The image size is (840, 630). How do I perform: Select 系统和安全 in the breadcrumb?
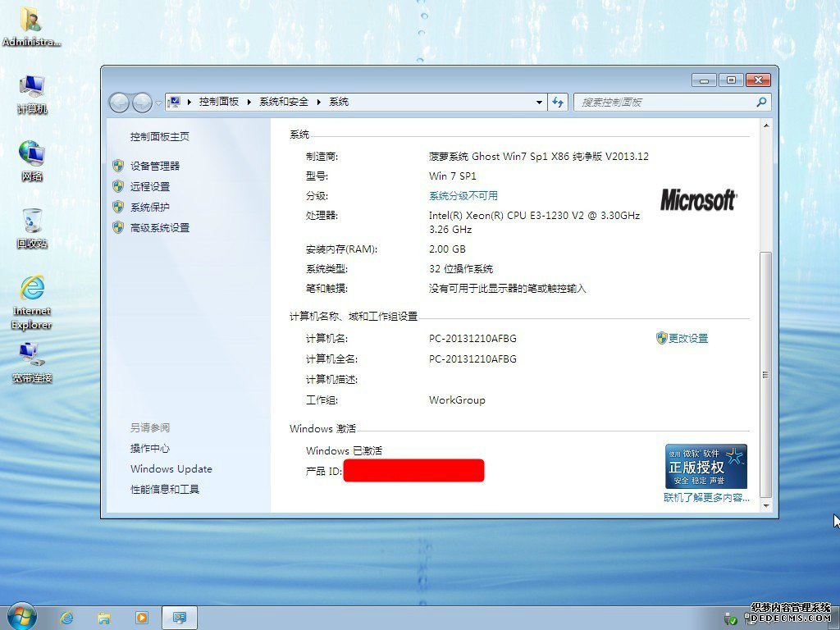click(x=284, y=102)
